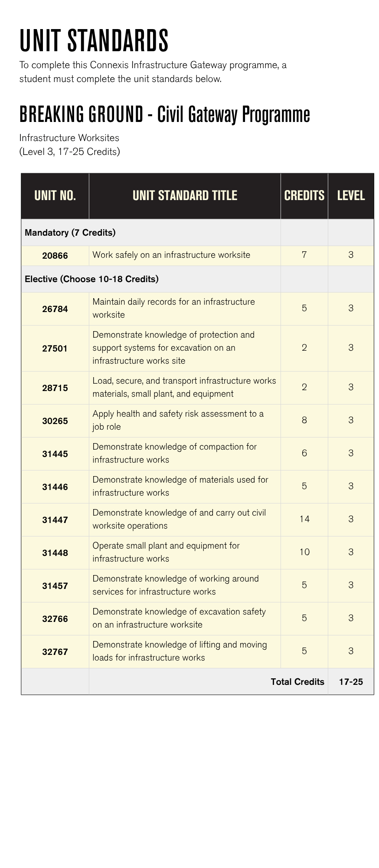This screenshot has height=868, width=379.
Task: Click unit number 20866
Action: [55, 256]
